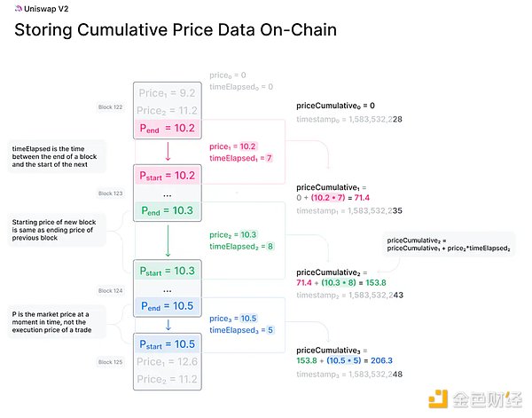This screenshot has width=532, height=418.
Task: Click the blue arrow below Block 124
Action: [168, 323]
